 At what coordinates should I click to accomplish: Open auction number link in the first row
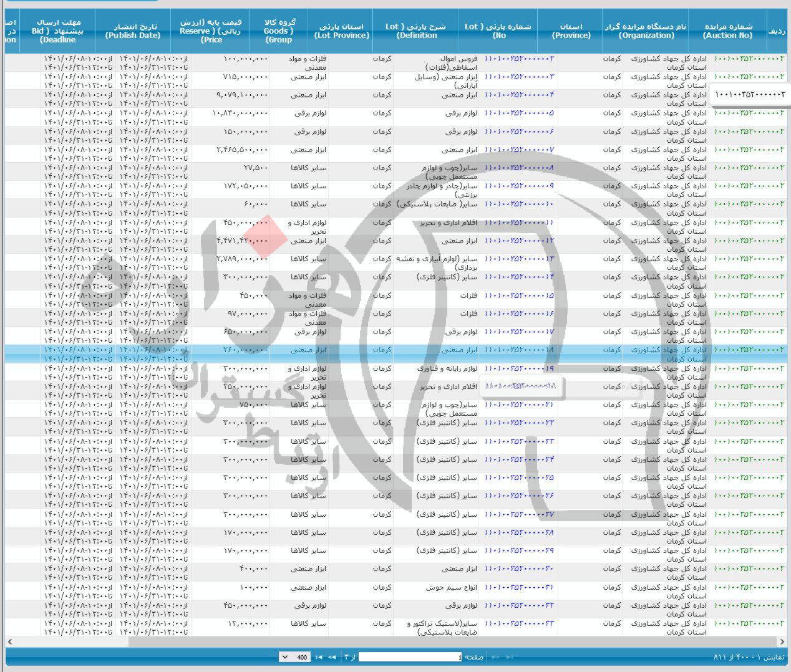[x=749, y=59]
